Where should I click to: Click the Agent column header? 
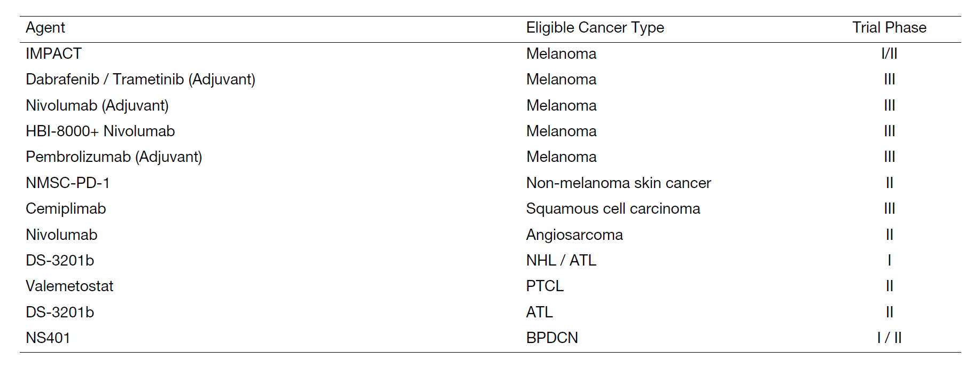click(45, 28)
